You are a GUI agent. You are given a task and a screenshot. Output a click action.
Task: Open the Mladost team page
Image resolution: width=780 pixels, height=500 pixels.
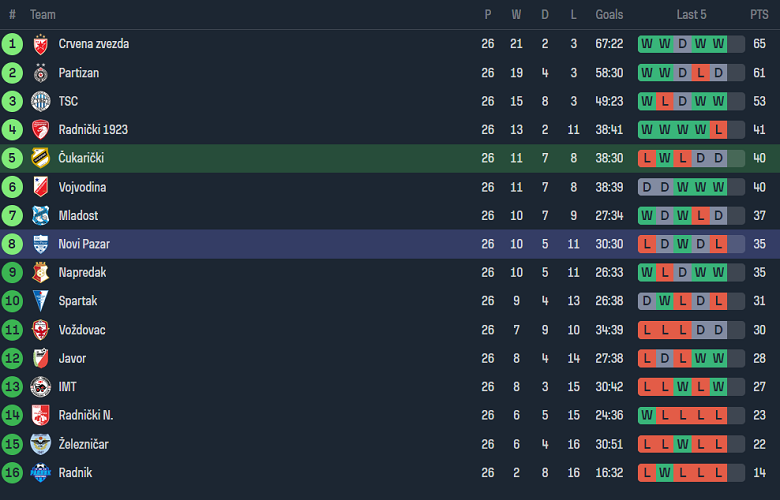(x=78, y=216)
